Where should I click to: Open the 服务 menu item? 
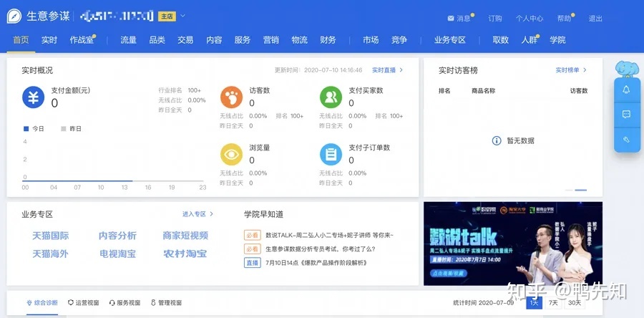click(243, 40)
